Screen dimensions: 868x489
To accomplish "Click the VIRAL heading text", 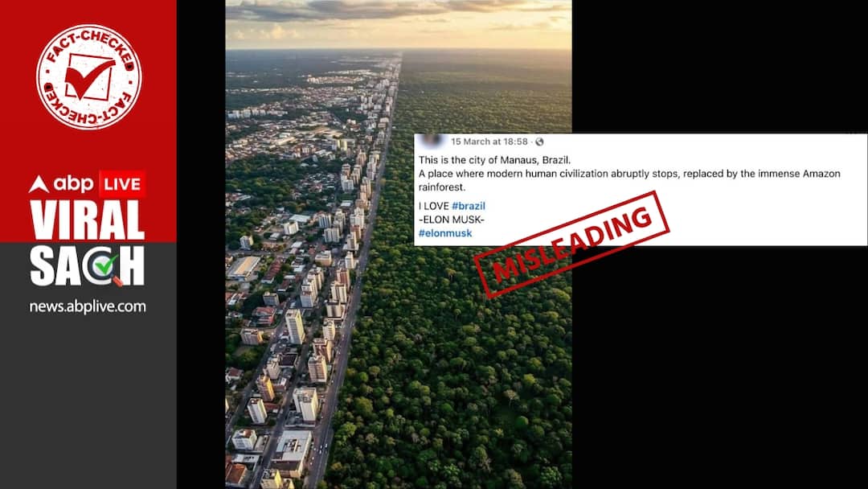I will point(88,220).
